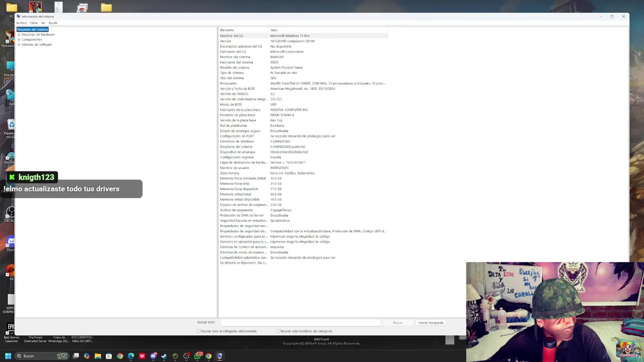Click the System Information title bar icon
This screenshot has width=644, height=362.
click(19, 17)
